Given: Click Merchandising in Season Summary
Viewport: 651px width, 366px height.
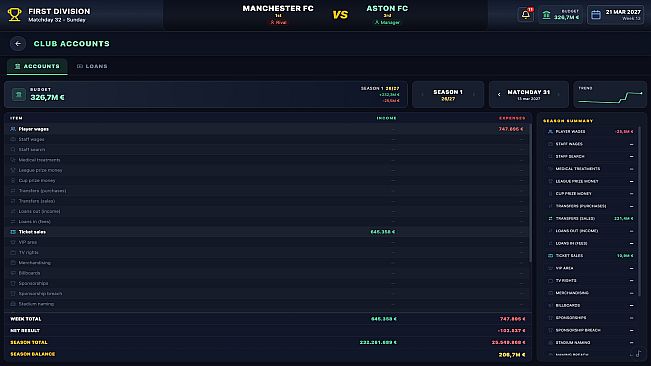Looking at the screenshot, I should pos(572,293).
